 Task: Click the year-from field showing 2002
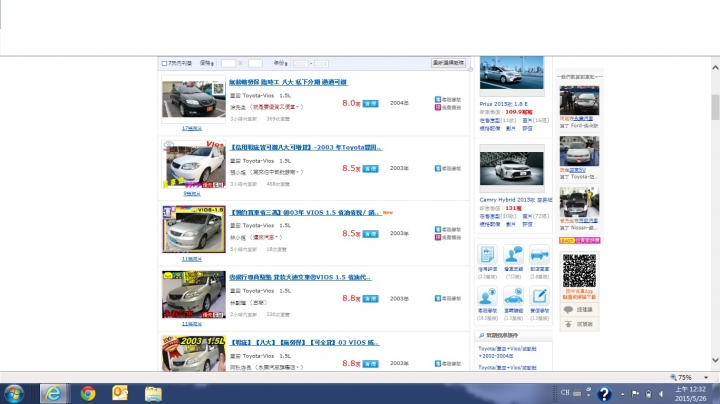[x=300, y=64]
